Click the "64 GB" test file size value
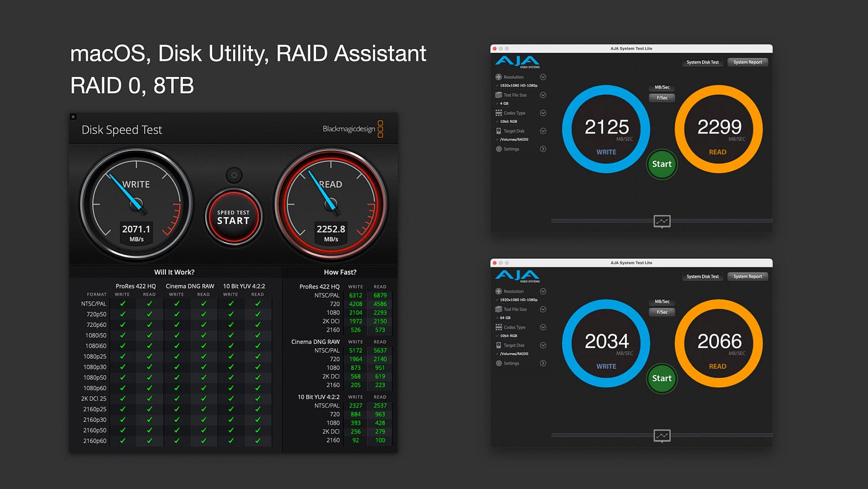Image resolution: width=868 pixels, height=489 pixels. 505,318
